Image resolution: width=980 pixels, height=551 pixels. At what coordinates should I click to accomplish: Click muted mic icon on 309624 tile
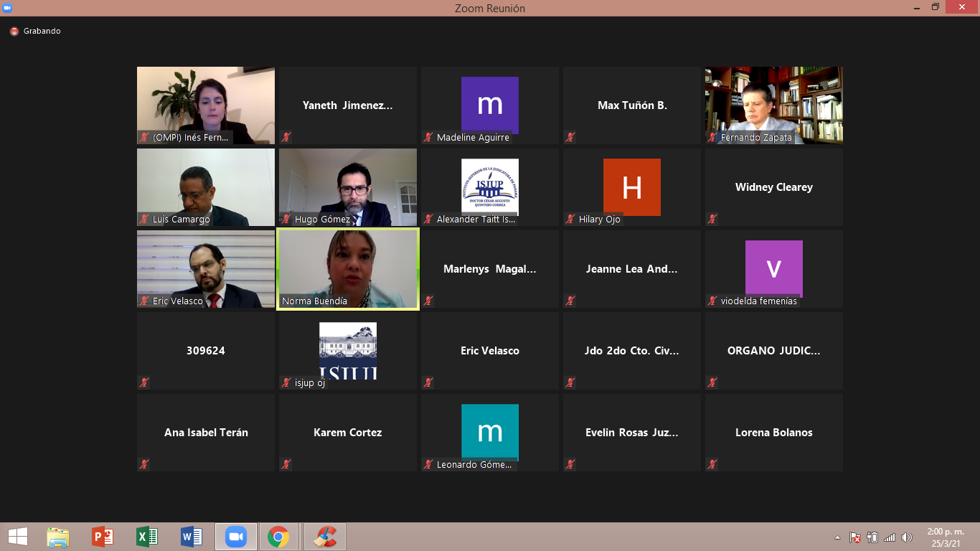point(144,382)
